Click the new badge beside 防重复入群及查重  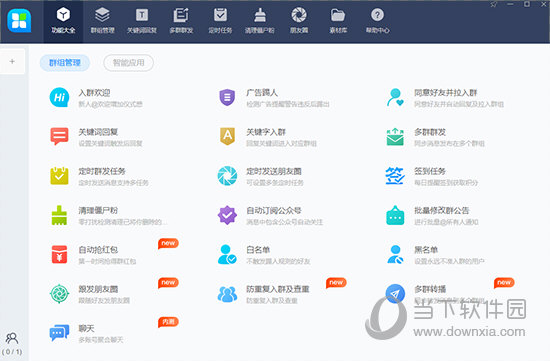pos(336,282)
